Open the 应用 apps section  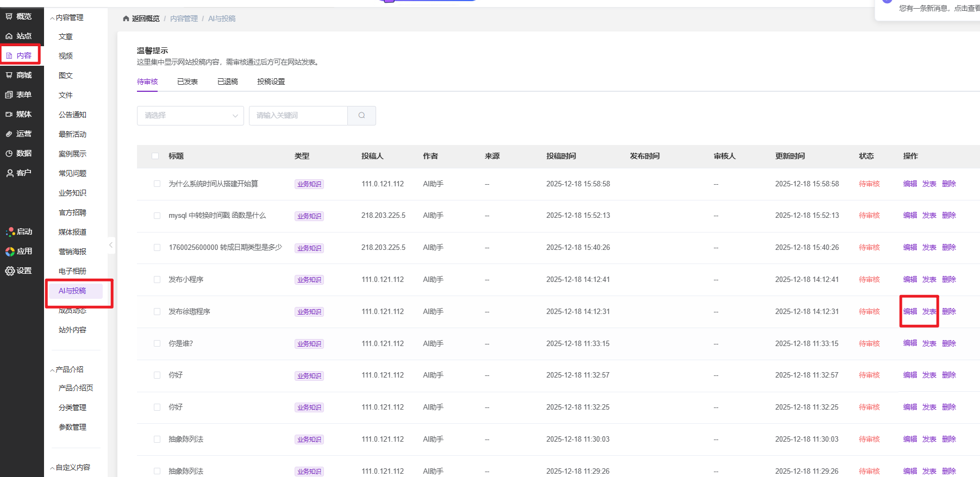(x=18, y=251)
